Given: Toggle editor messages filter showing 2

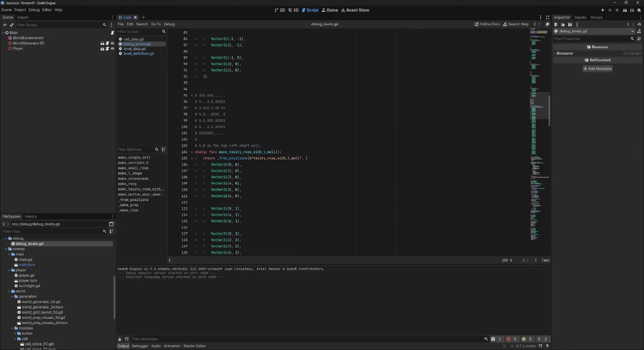Looking at the screenshot, I should pos(543,339).
